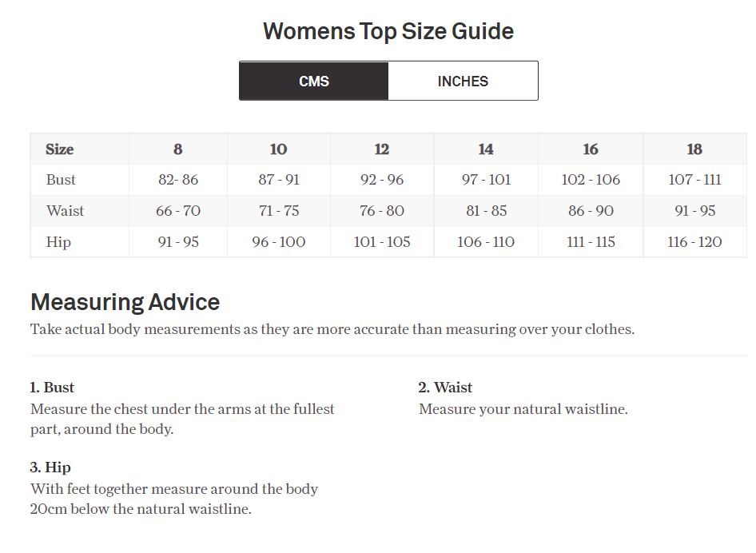Switch the size guide to CMS

(x=313, y=82)
